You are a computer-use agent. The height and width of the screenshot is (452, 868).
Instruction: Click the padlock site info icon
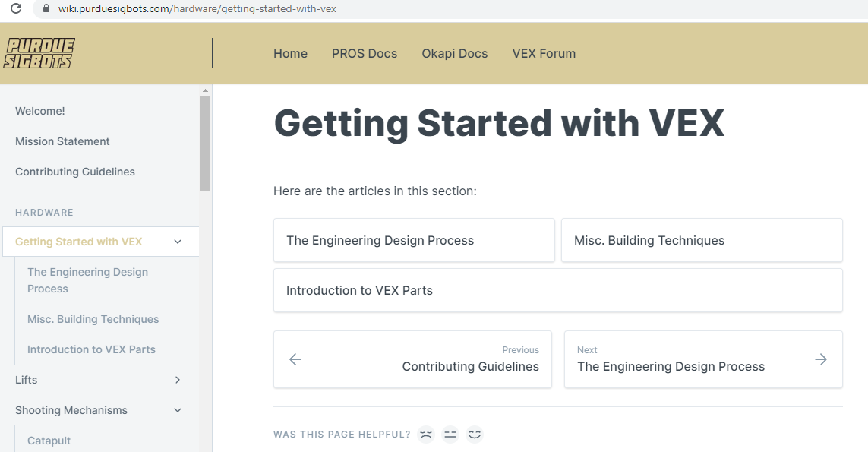click(46, 9)
